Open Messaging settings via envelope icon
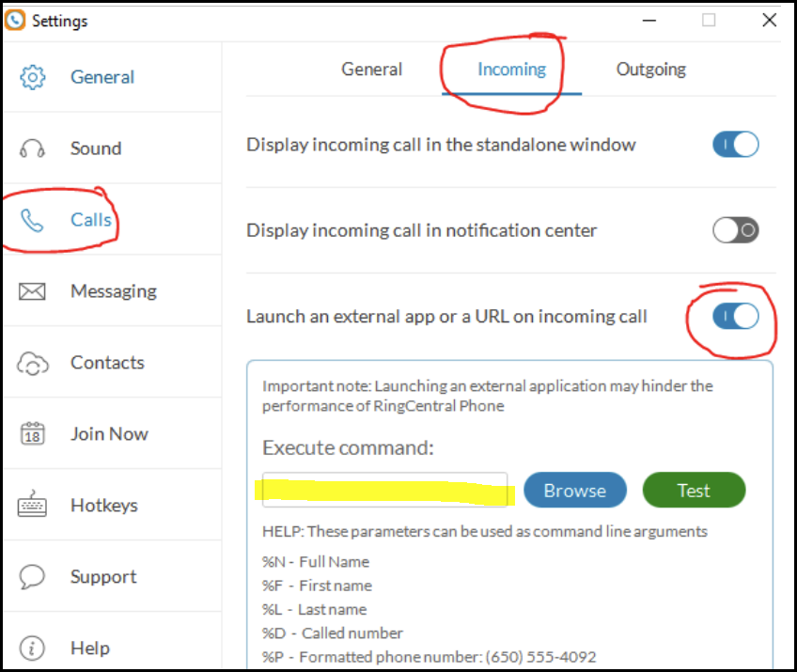Viewport: 797px width, 672px height. (33, 290)
